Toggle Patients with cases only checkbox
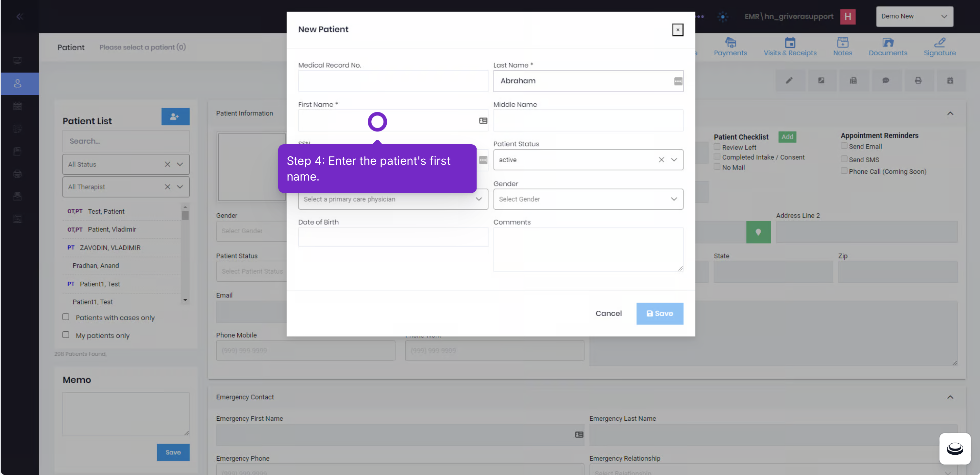 pyautogui.click(x=66, y=317)
